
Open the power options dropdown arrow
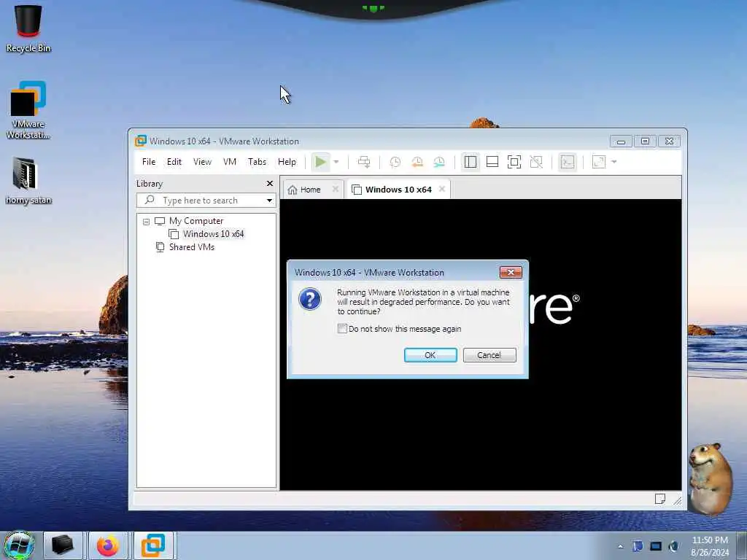[x=336, y=162]
